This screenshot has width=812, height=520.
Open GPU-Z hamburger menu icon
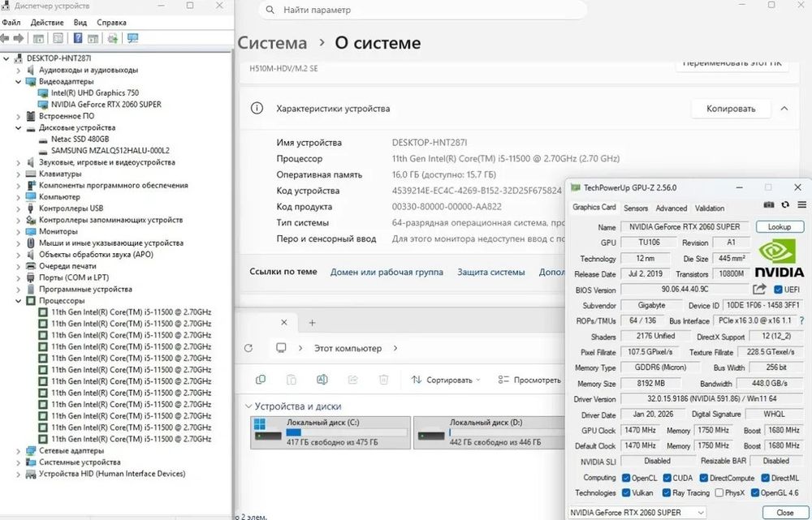tap(802, 205)
